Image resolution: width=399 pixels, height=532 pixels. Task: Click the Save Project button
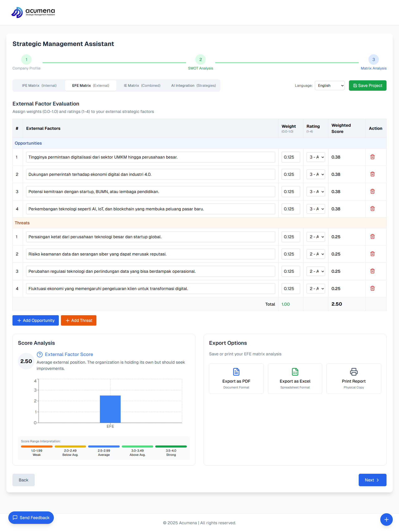pyautogui.click(x=367, y=85)
